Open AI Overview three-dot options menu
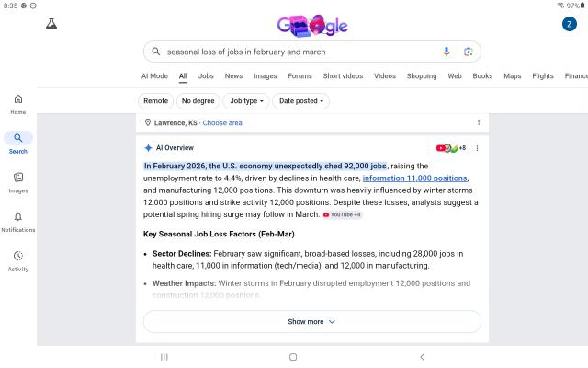This screenshot has height=368, width=588. point(477,148)
